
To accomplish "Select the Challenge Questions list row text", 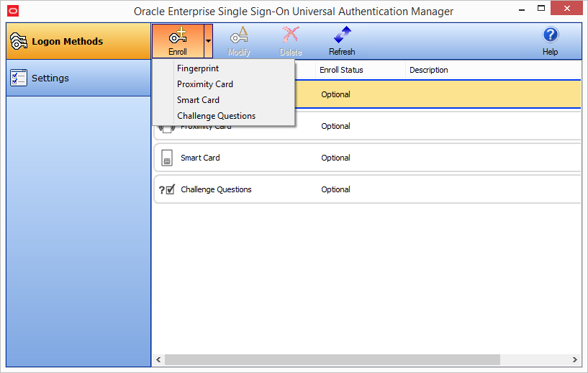I will [x=216, y=189].
